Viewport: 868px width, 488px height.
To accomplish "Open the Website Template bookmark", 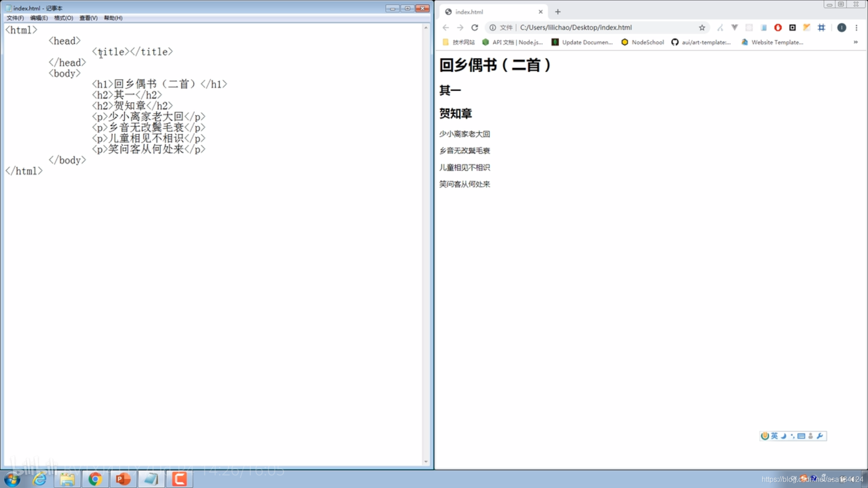I will tap(772, 42).
